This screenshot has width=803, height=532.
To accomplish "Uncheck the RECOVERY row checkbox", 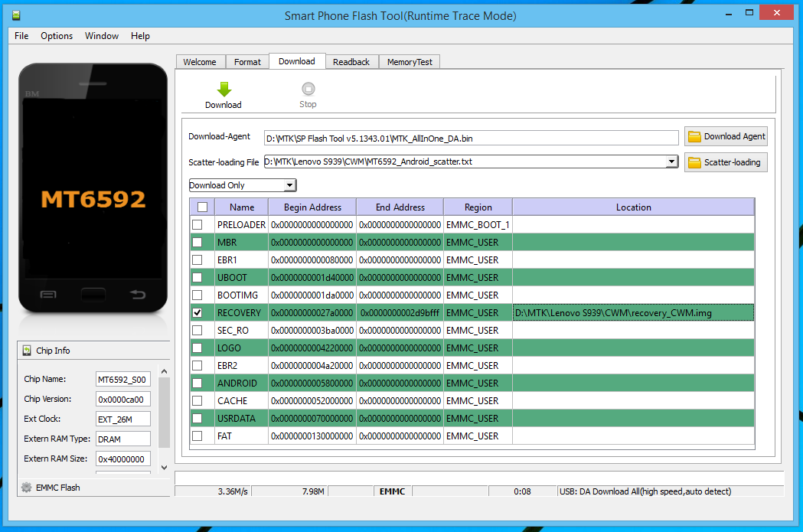I will click(197, 313).
